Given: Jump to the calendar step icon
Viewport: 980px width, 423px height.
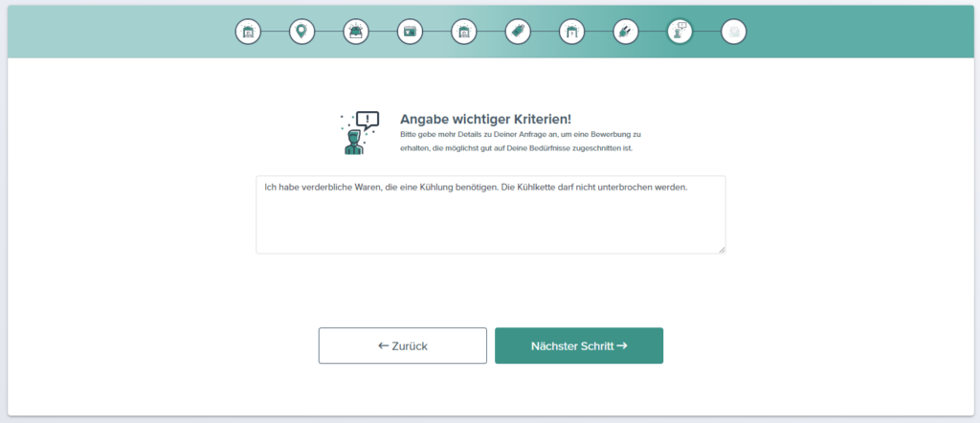Looking at the screenshot, I should coord(410,32).
